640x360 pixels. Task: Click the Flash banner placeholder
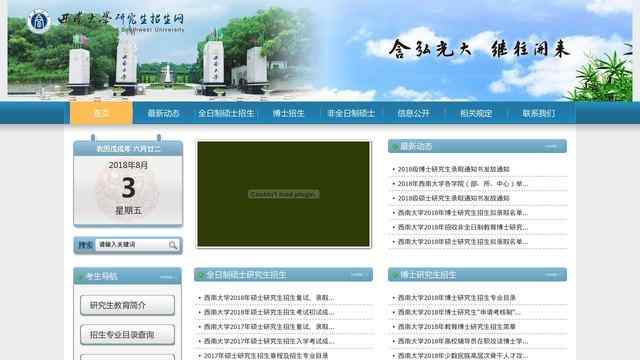click(284, 194)
